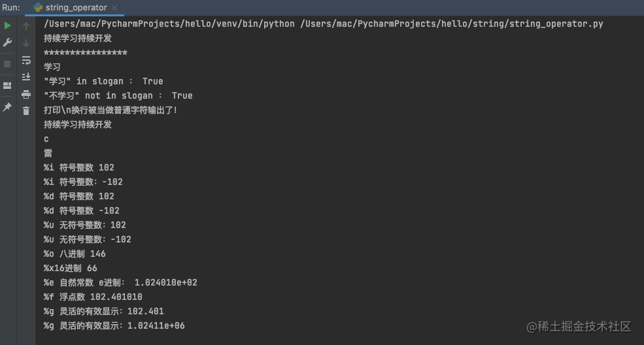The image size is (644, 345).
Task: Close the string_operator run tab
Action: [114, 7]
